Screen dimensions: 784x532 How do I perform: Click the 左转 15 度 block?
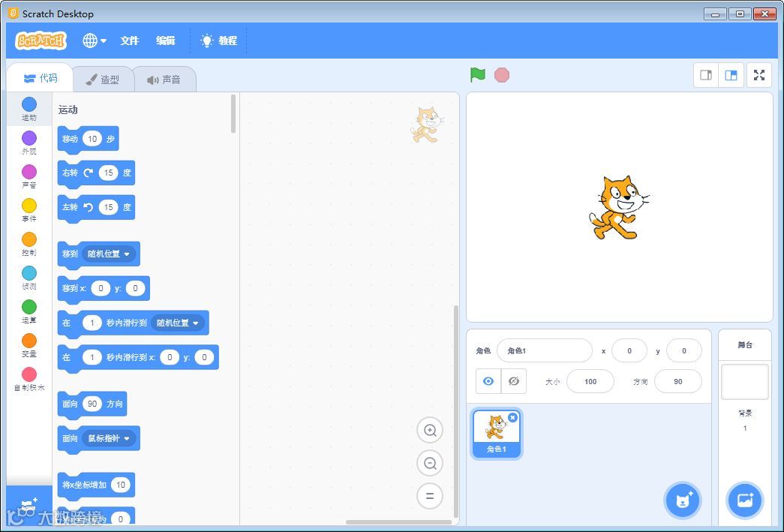(x=96, y=208)
